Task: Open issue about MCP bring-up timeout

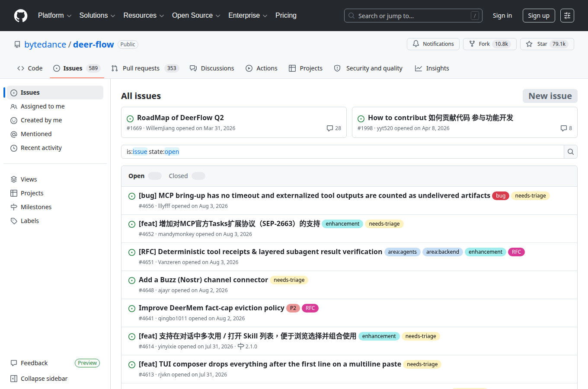Action: coord(314,195)
